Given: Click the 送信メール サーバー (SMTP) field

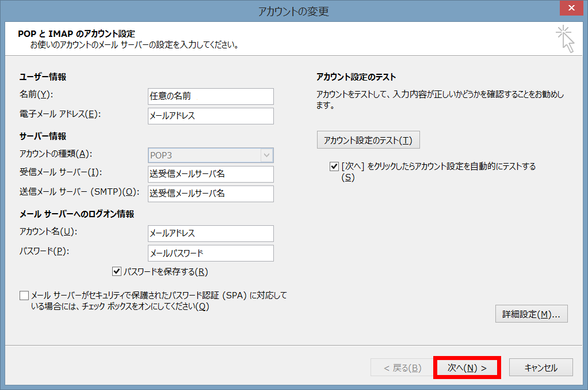Looking at the screenshot, I should 210,194.
